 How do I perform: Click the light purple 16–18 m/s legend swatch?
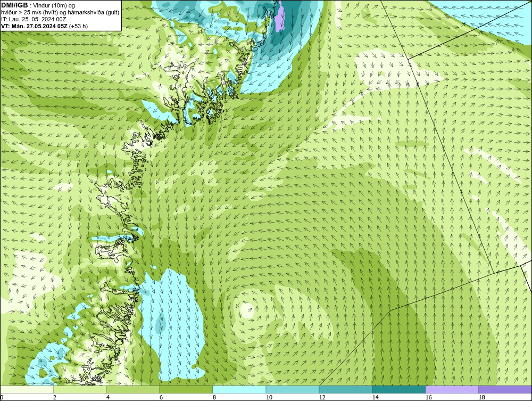[x=452, y=389]
